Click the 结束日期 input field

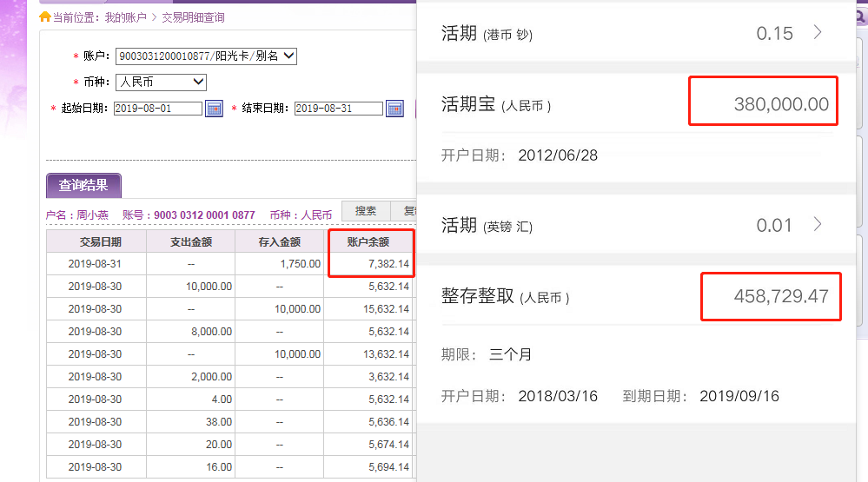click(338, 109)
